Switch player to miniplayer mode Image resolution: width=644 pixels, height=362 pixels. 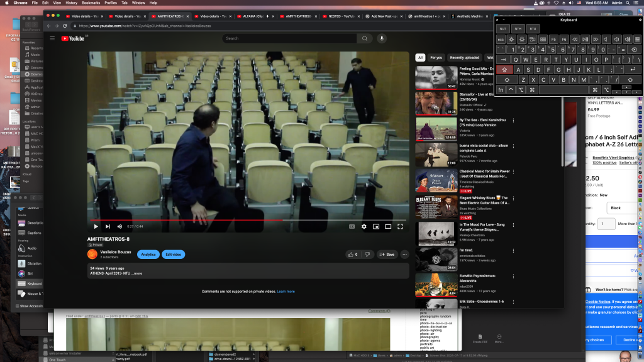375,226
